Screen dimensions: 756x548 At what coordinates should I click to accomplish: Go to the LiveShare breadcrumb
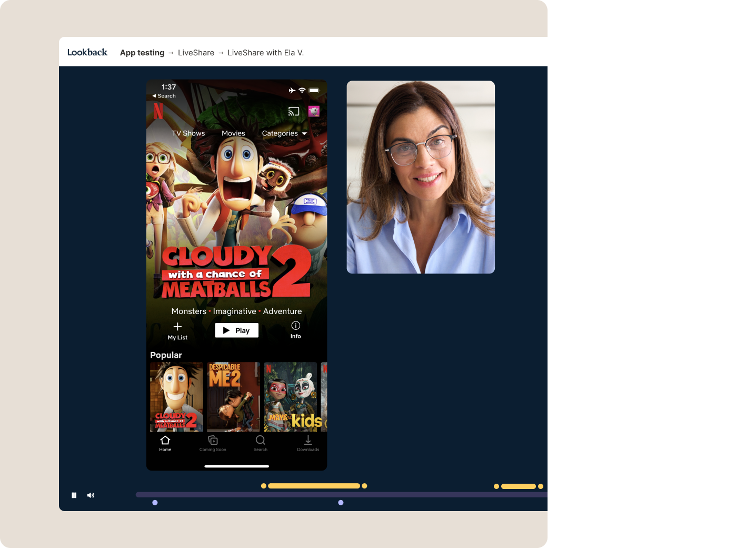tap(196, 53)
